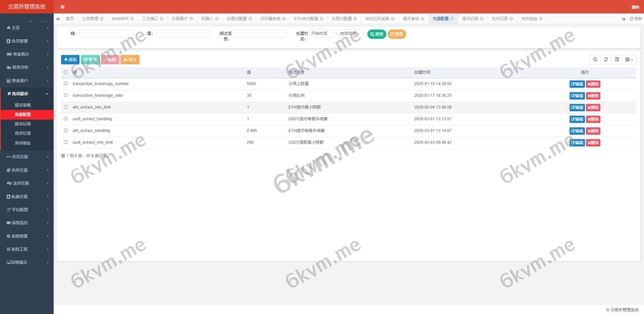644x314 pixels.
Task: Open the table search icon in the toolbar
Action: click(595, 59)
